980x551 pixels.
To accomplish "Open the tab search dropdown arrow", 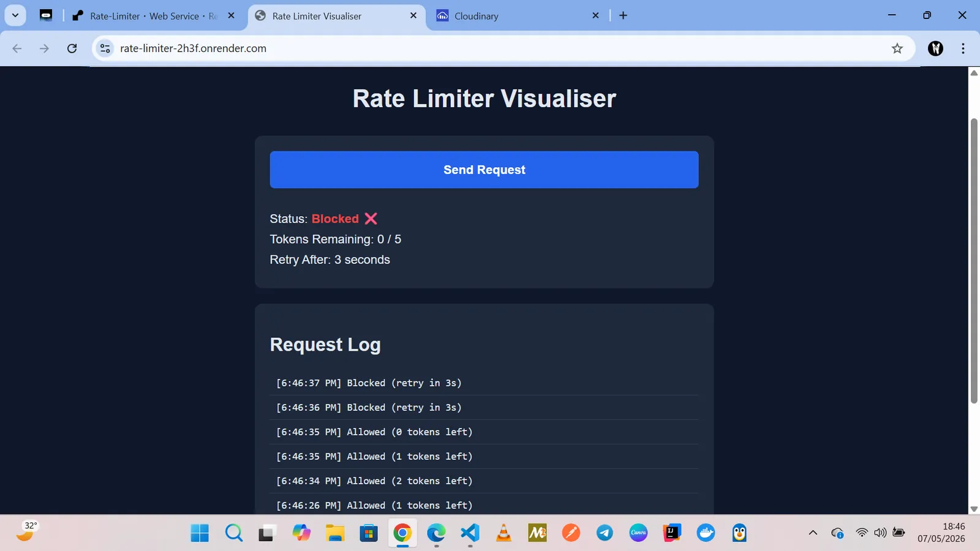I will (x=15, y=15).
